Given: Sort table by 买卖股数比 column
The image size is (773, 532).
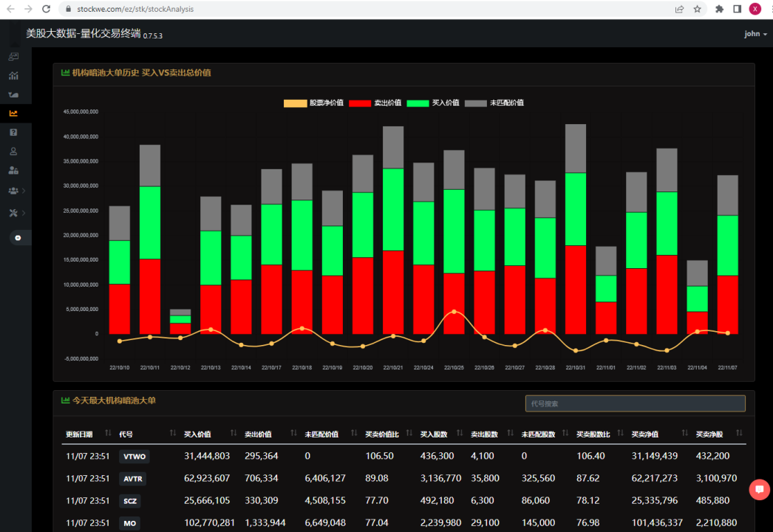Looking at the screenshot, I should [600, 434].
